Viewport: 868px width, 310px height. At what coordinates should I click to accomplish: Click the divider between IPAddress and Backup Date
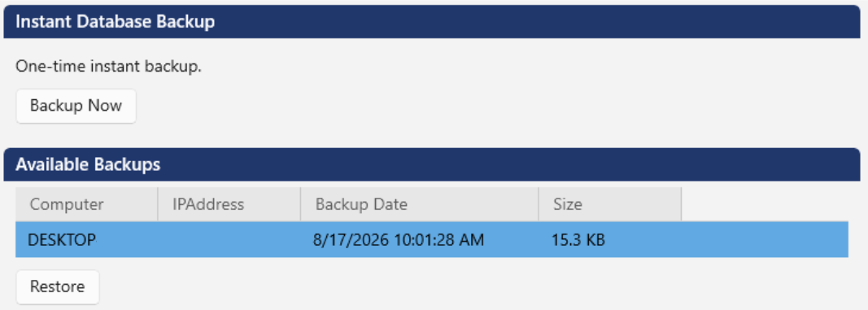click(301, 204)
